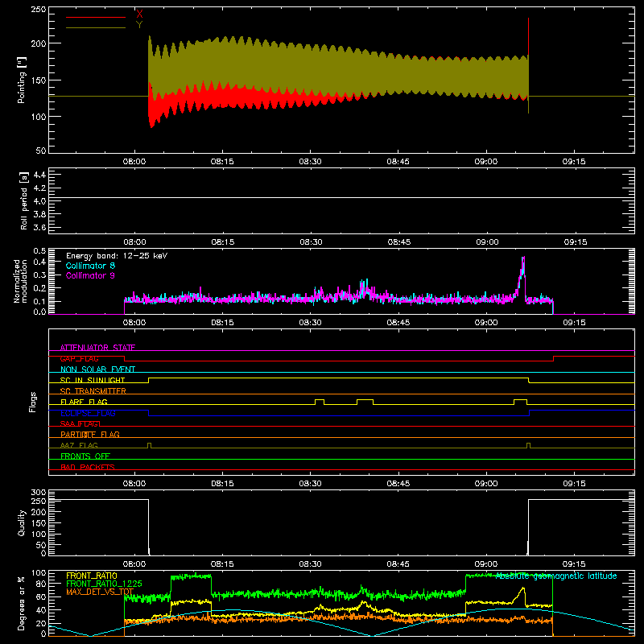Click the red "X" legend label
Viewport: 644px width, 644px height.
tap(139, 14)
